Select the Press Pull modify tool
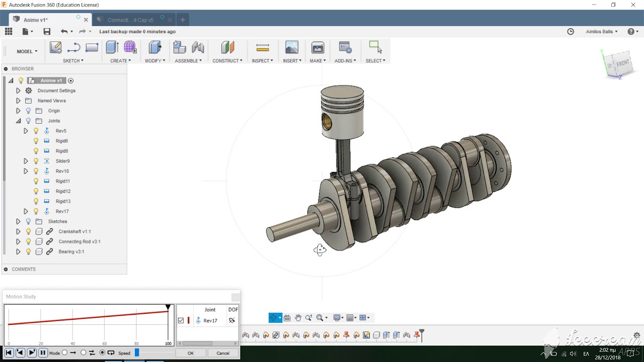 click(155, 47)
